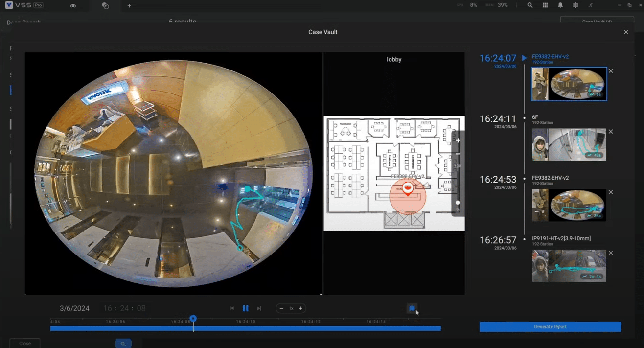Click the Generate report button
This screenshot has width=644, height=348.
click(550, 327)
